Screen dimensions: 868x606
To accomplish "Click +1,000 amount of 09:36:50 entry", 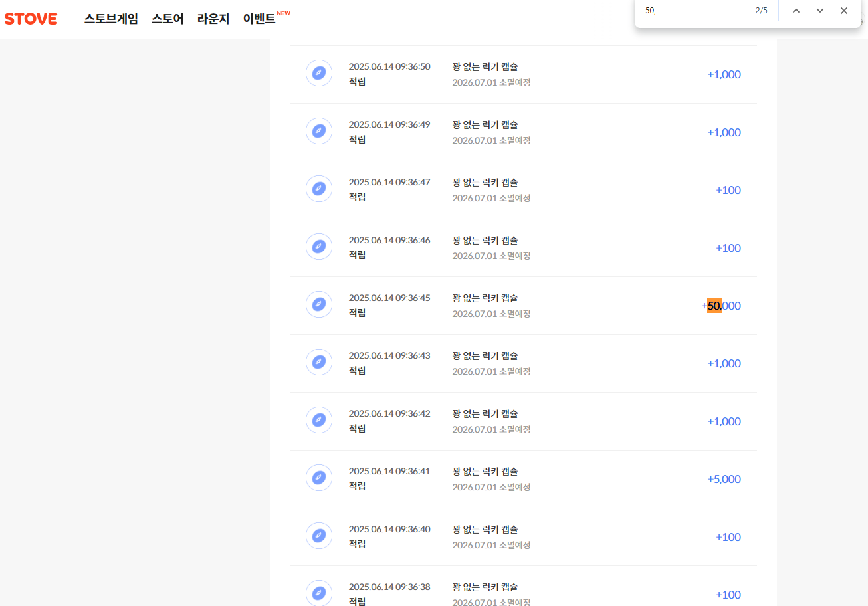I will pyautogui.click(x=724, y=74).
